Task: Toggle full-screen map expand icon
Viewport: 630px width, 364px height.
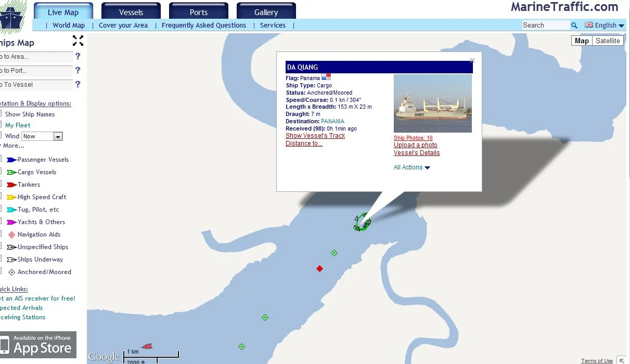Action: (x=78, y=41)
